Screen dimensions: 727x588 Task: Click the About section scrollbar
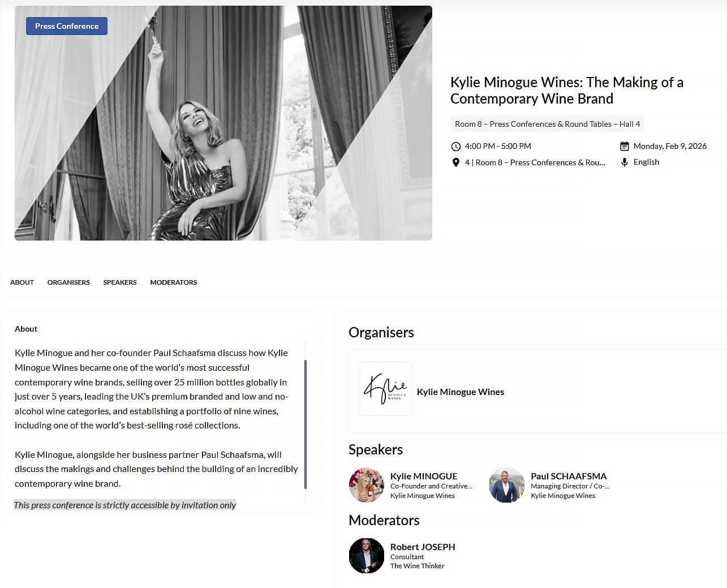point(306,424)
